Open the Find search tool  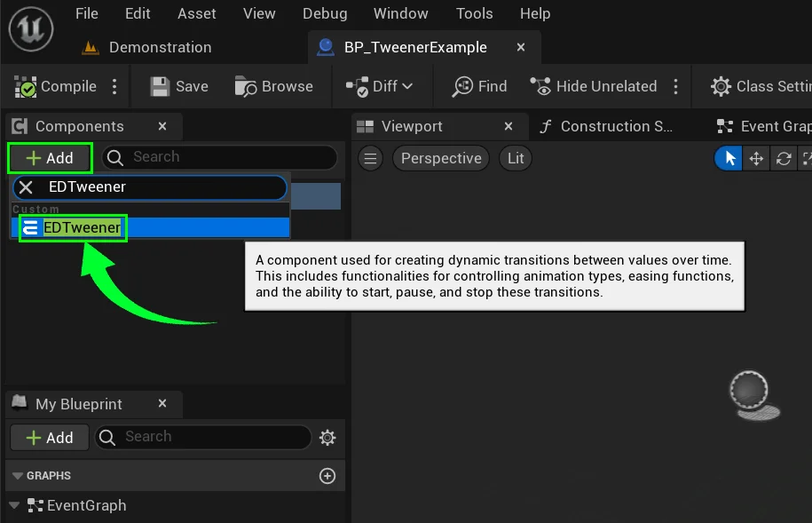click(x=463, y=87)
